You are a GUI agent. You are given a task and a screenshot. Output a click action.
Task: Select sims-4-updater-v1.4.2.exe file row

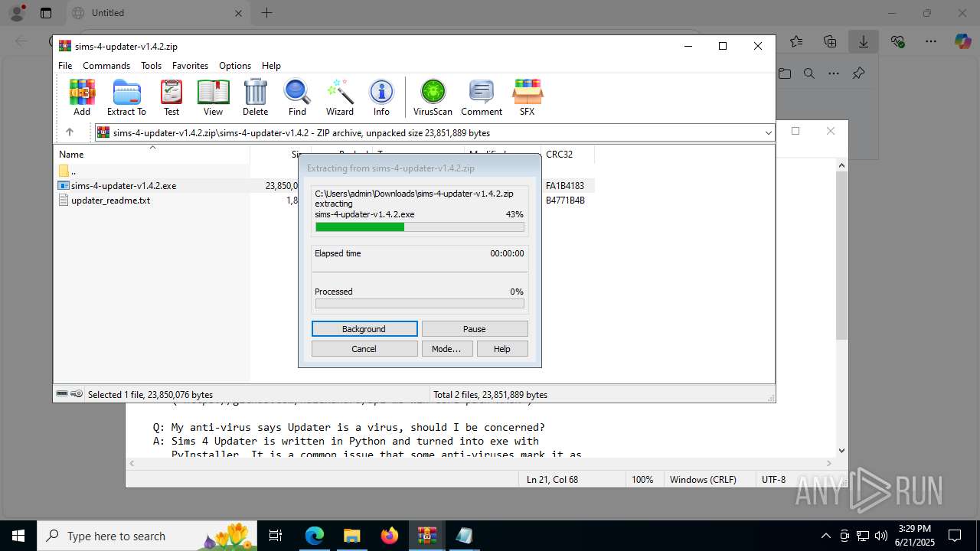pos(325,186)
